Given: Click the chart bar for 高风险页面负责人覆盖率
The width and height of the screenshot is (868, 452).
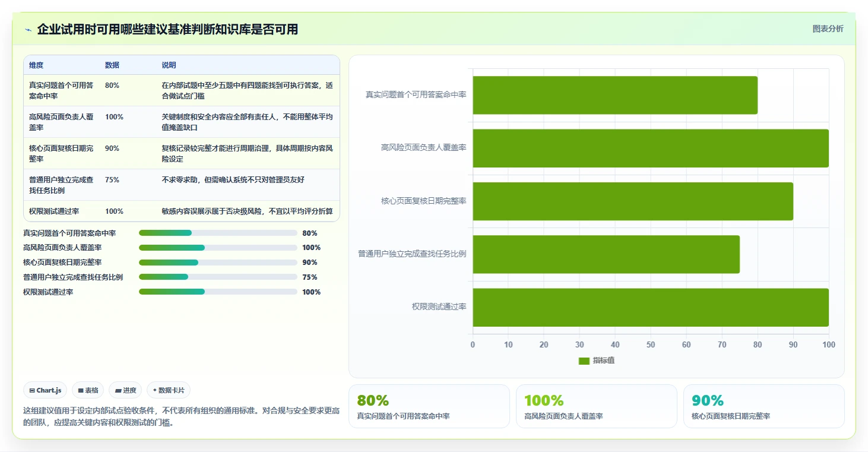Looking at the screenshot, I should pyautogui.click(x=651, y=148).
